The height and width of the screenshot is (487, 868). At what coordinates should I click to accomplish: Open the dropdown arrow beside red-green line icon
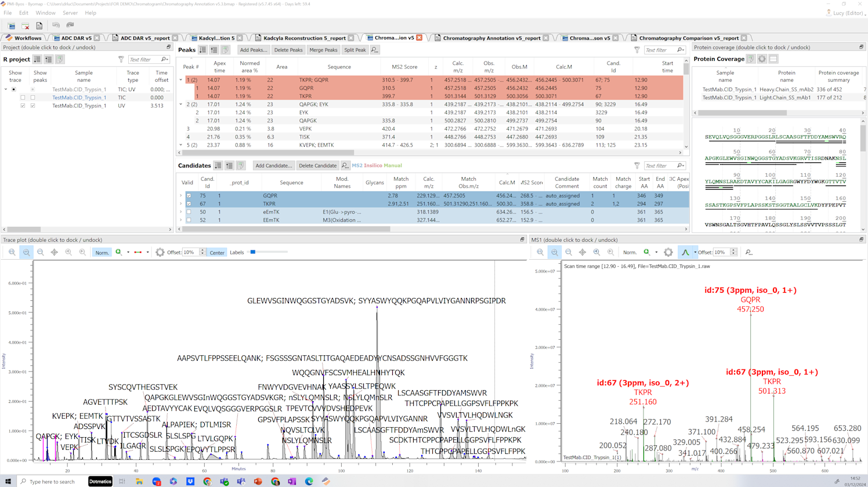pyautogui.click(x=147, y=252)
